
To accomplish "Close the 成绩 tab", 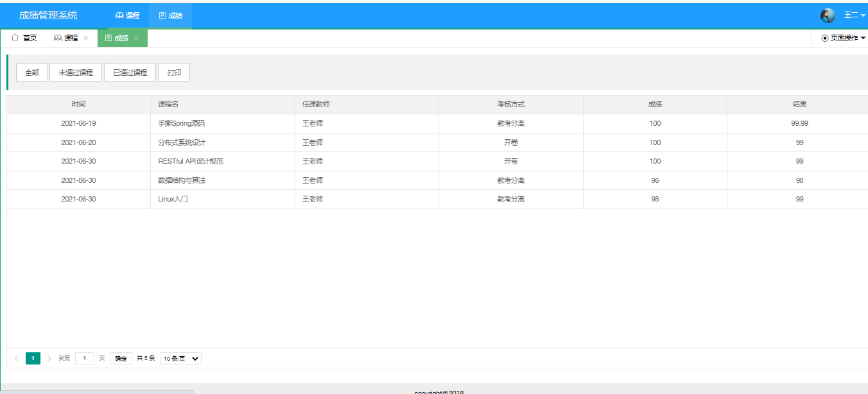I will (136, 39).
